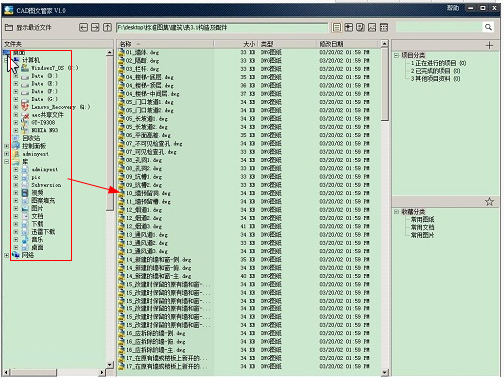Click the dwg icon of file 10_
504x377 pixels.
pyautogui.click(x=121, y=193)
